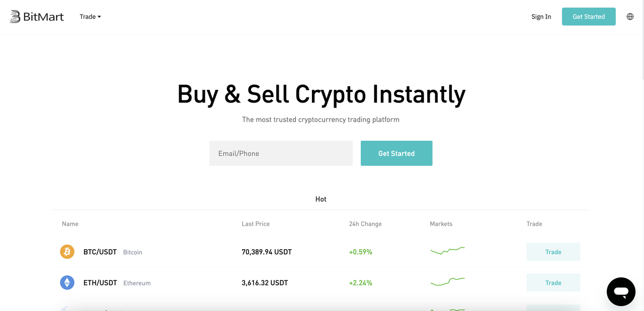Click Sign In
Image resolution: width=644 pixels, height=311 pixels.
click(x=541, y=16)
